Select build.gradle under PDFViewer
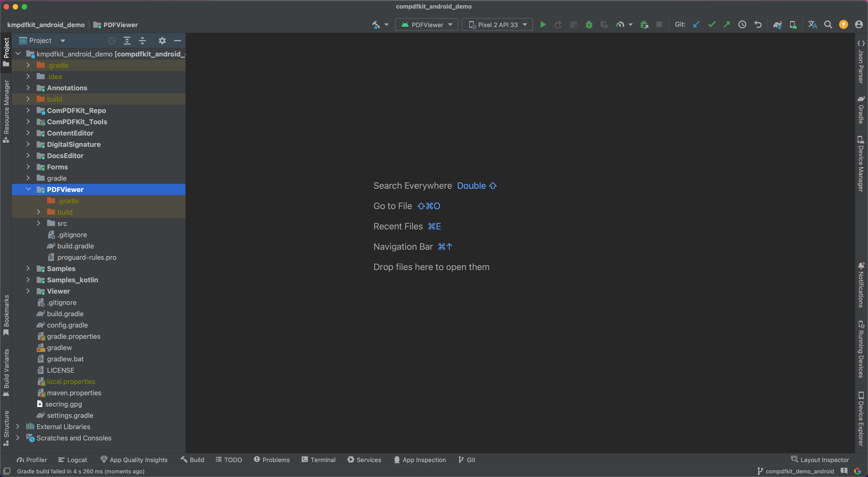 click(x=75, y=246)
